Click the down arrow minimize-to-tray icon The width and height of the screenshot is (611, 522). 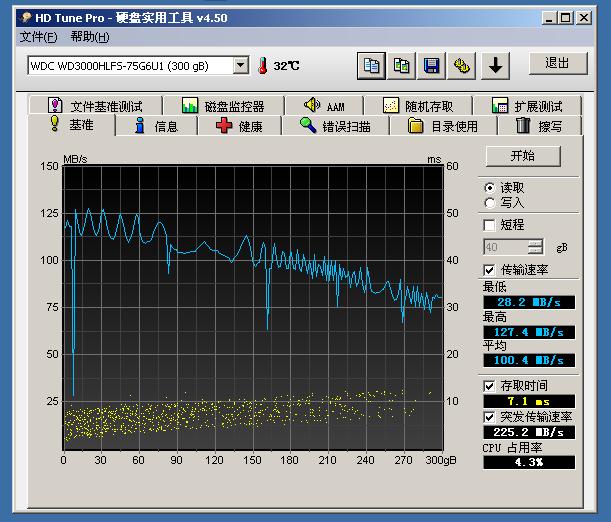(496, 66)
